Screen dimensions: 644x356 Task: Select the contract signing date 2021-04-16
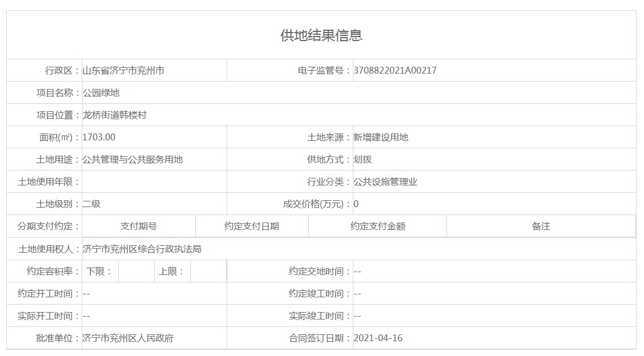(378, 338)
